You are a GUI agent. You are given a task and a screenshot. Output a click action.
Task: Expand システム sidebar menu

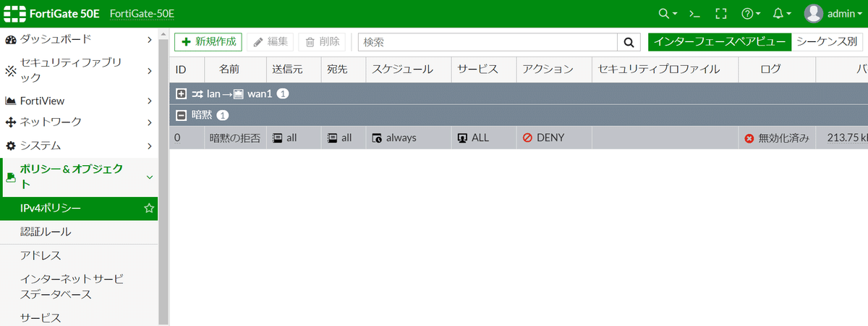(149, 146)
